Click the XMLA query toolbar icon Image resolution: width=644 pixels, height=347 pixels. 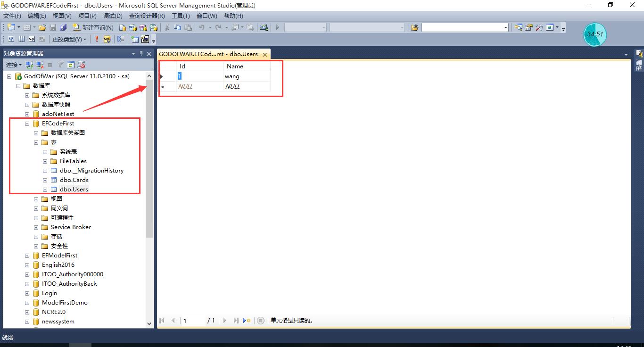pyautogui.click(x=153, y=27)
